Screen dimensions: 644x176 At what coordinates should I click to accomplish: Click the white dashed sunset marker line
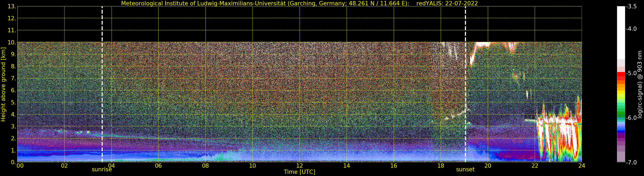pyautogui.click(x=465, y=84)
